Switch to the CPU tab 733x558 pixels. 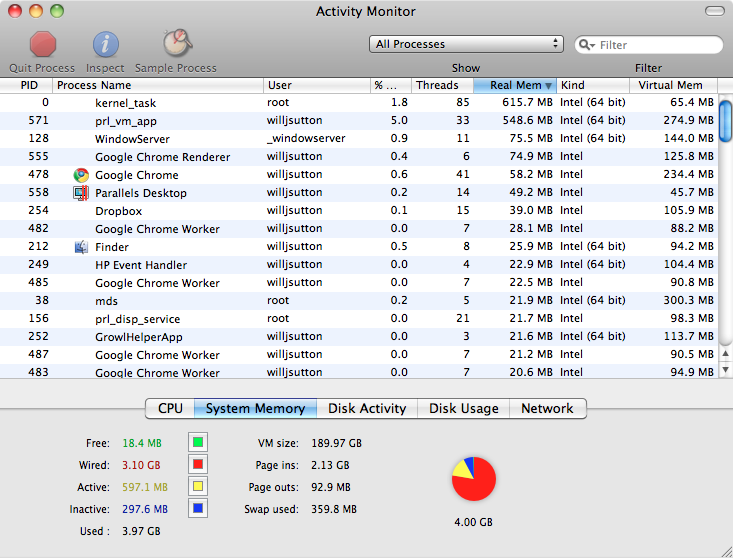[x=170, y=408]
